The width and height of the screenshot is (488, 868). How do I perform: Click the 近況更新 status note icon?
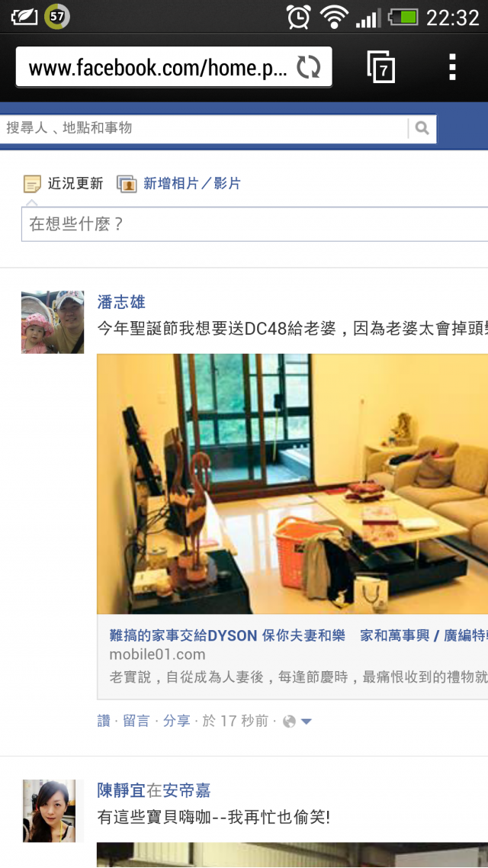(x=32, y=184)
